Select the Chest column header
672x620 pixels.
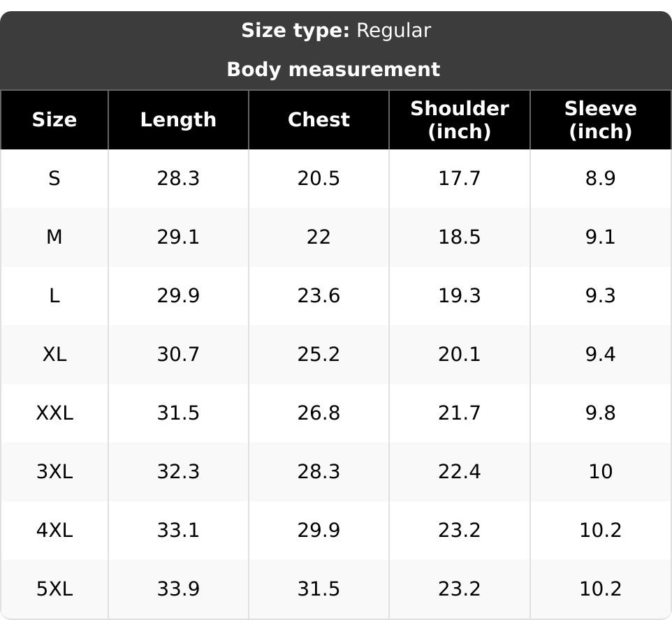point(319,119)
